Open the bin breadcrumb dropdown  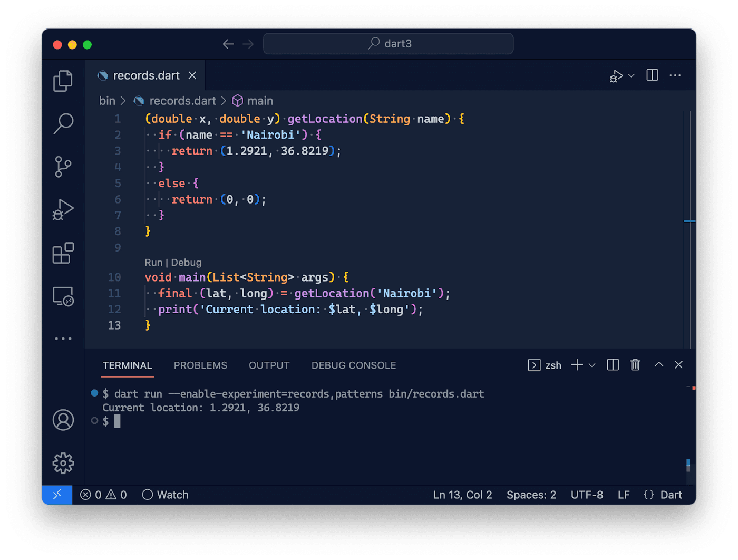pos(107,100)
